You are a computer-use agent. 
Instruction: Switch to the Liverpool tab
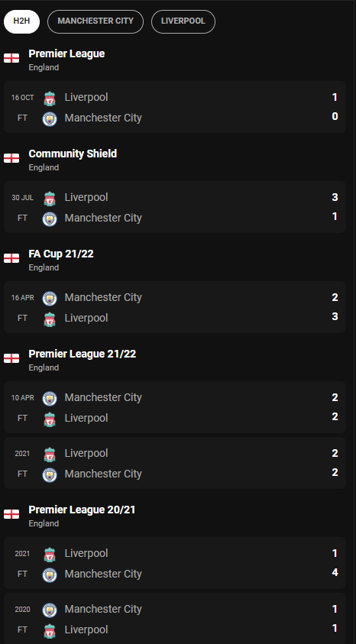point(183,21)
